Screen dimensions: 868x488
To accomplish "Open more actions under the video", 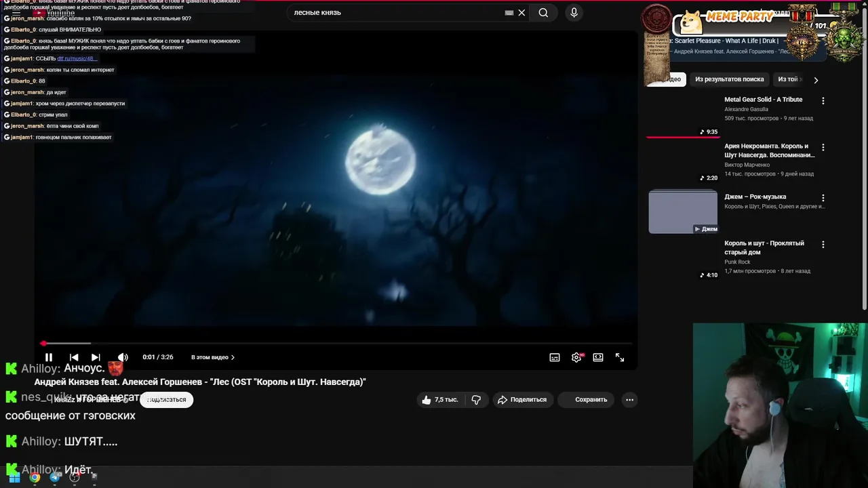I will point(629,400).
